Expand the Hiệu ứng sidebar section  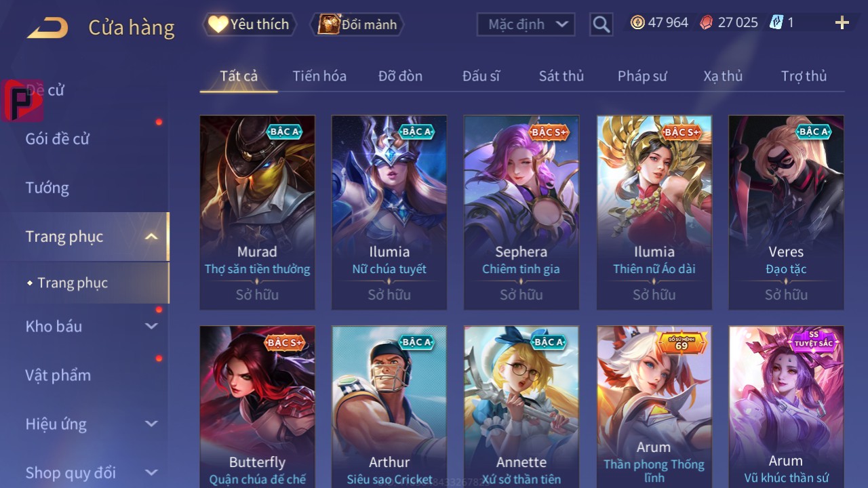tap(151, 424)
